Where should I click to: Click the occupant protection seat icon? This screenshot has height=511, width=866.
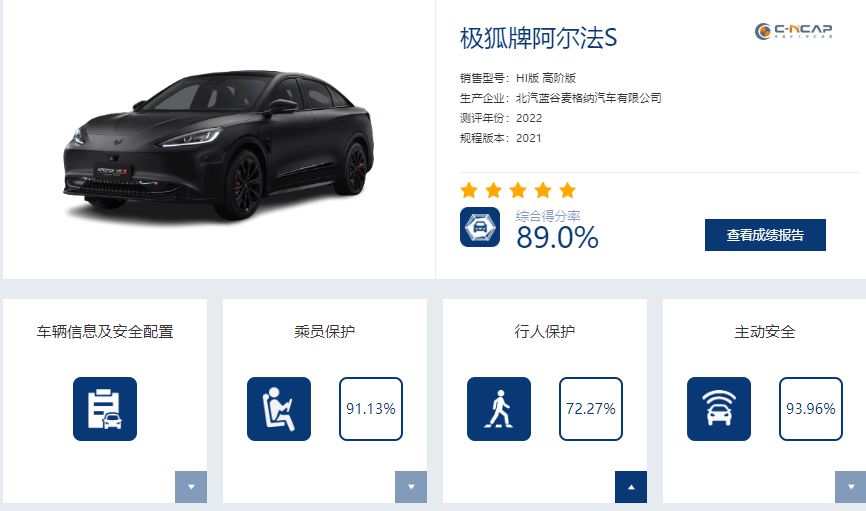click(279, 409)
